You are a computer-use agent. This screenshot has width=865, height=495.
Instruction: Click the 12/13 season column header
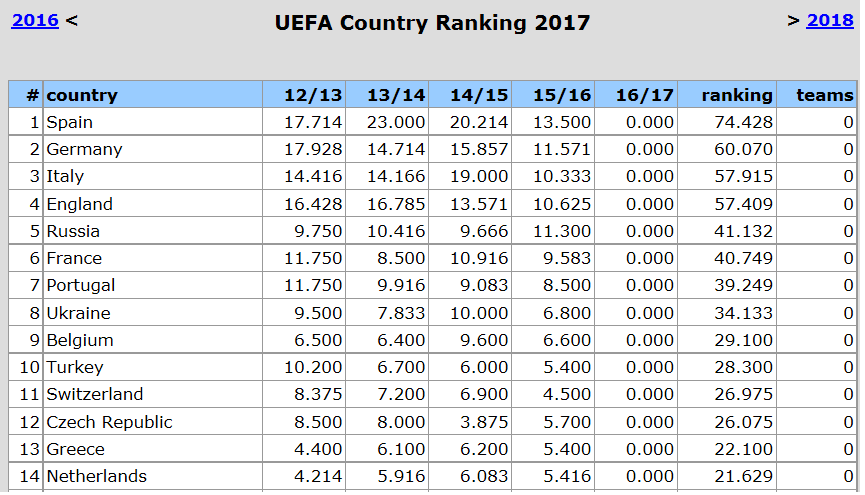[x=312, y=95]
